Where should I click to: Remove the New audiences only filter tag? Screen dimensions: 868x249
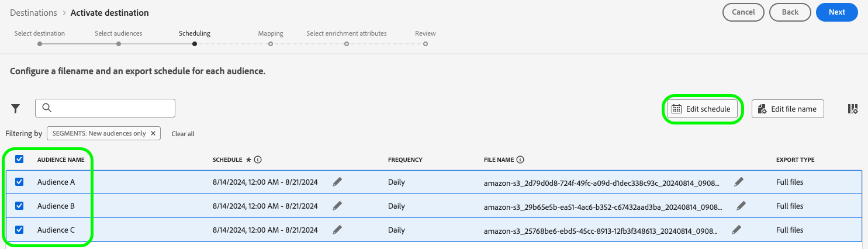153,133
